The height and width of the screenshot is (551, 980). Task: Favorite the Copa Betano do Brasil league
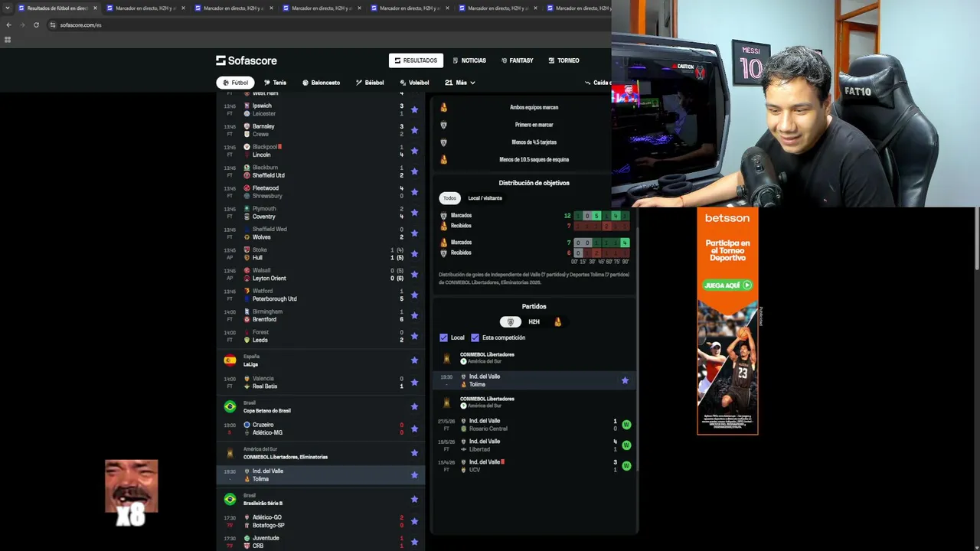pyautogui.click(x=414, y=406)
